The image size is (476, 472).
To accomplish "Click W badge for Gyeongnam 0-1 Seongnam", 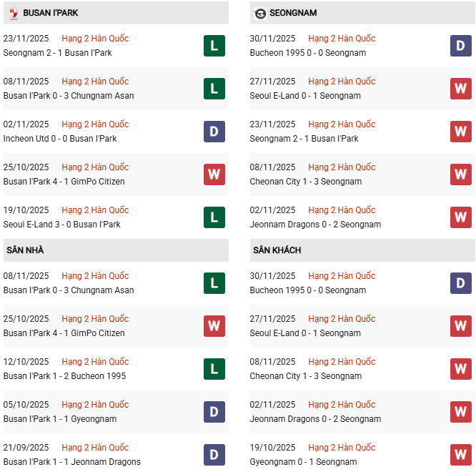I will pyautogui.click(x=460, y=455).
